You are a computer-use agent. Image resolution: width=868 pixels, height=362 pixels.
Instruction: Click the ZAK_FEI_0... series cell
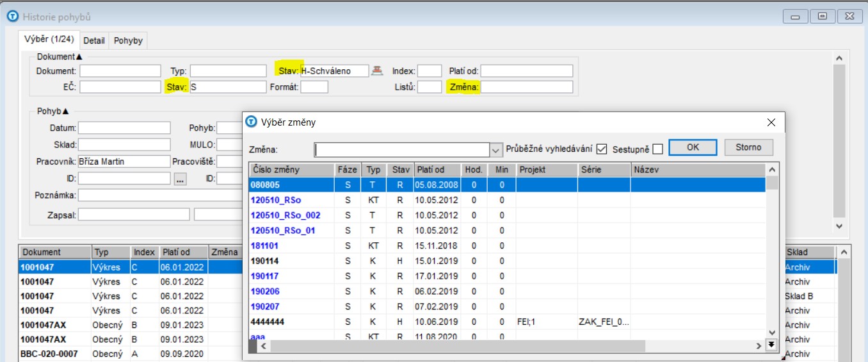[x=604, y=322]
